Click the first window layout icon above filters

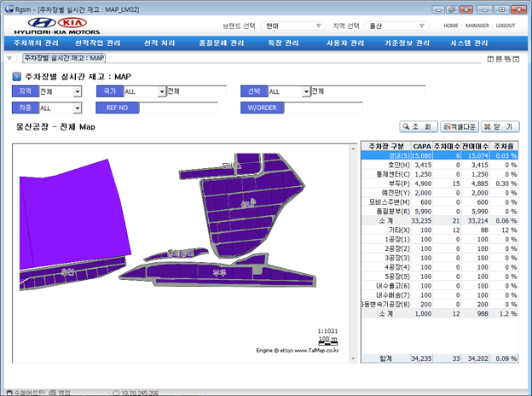coord(489,59)
